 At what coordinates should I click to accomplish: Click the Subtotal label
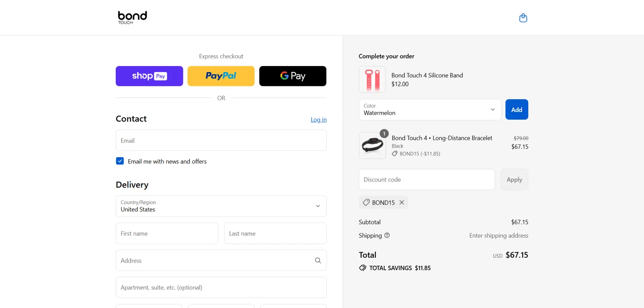coord(370,222)
